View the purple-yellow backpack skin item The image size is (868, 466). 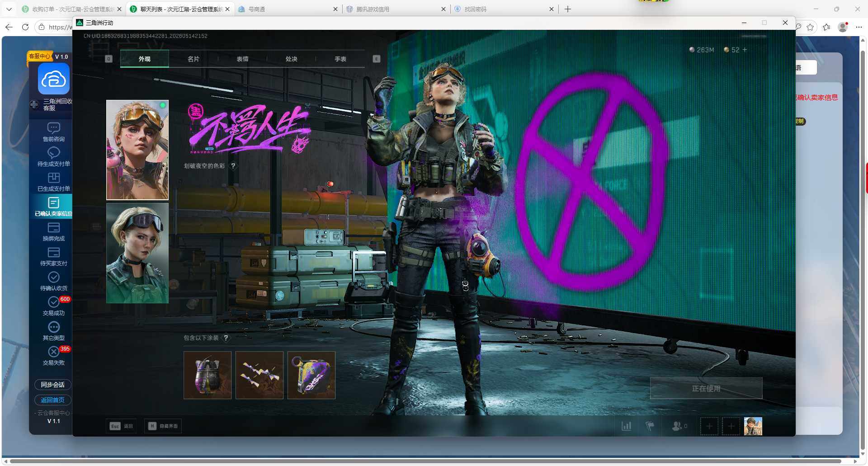click(x=311, y=375)
